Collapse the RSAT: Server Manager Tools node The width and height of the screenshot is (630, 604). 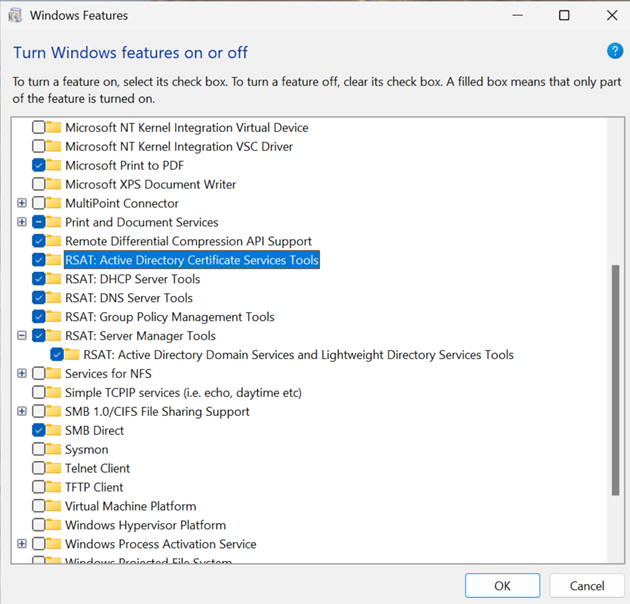pyautogui.click(x=22, y=336)
